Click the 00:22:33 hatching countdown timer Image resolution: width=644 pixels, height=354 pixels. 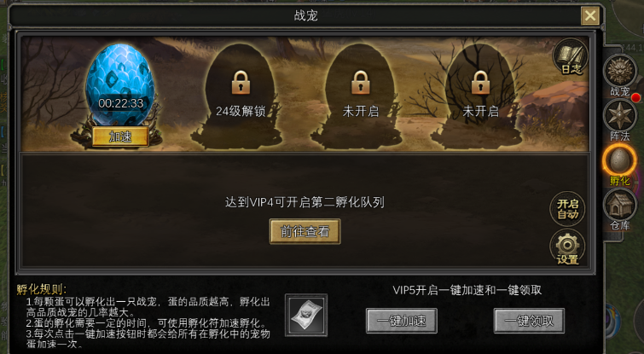pyautogui.click(x=121, y=103)
